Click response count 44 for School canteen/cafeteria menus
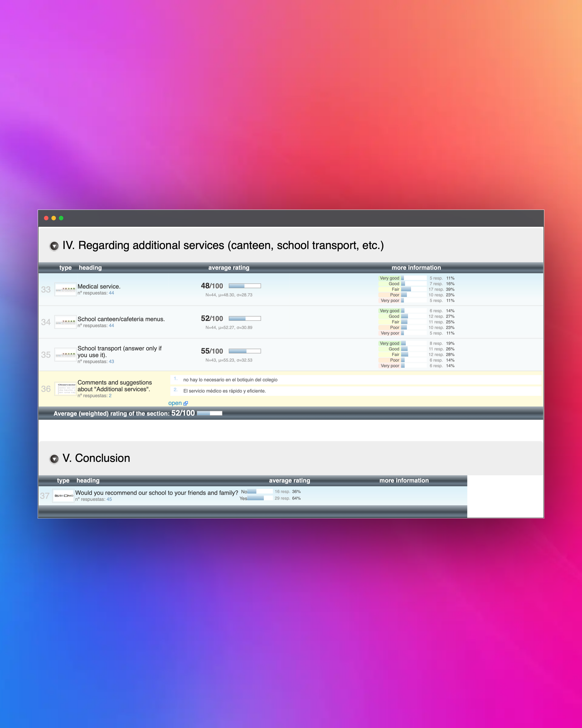Viewport: 582px width, 728px height. coord(111,325)
